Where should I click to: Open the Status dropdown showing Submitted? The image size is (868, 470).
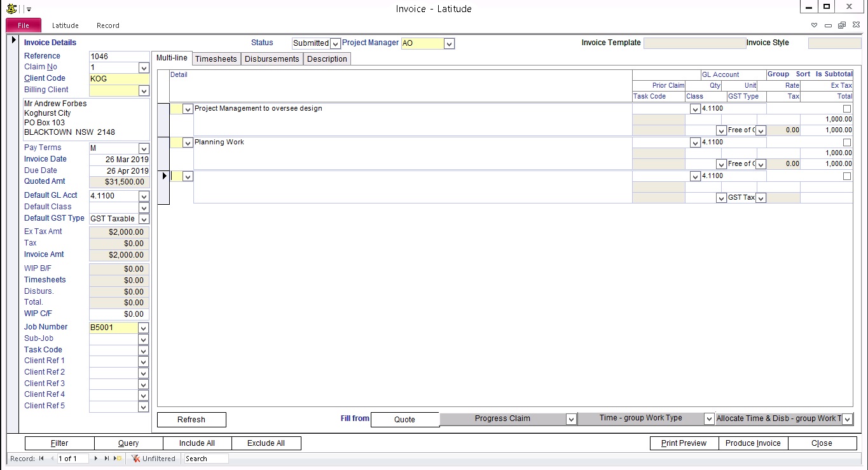click(x=335, y=44)
